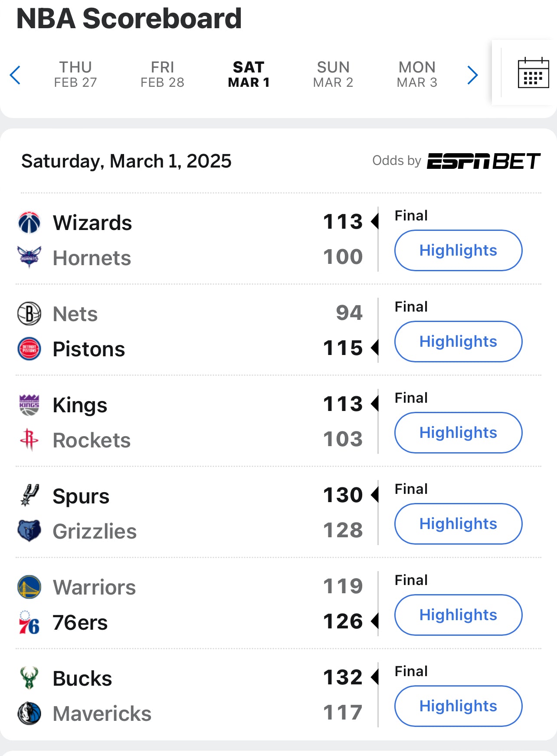Tap the Wizards team logo

click(x=29, y=222)
